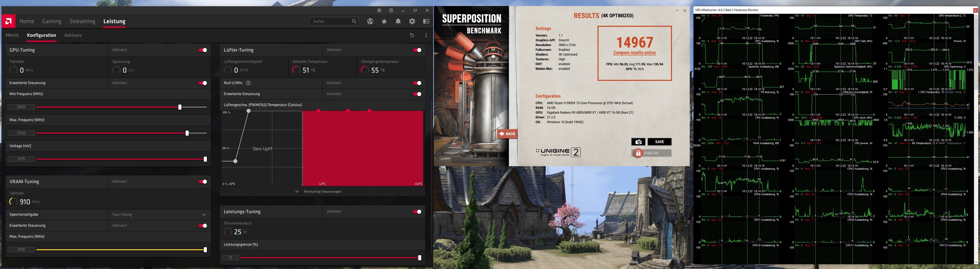Open the Advisors subtab
Screen dimensions: 980x269
[73, 35]
